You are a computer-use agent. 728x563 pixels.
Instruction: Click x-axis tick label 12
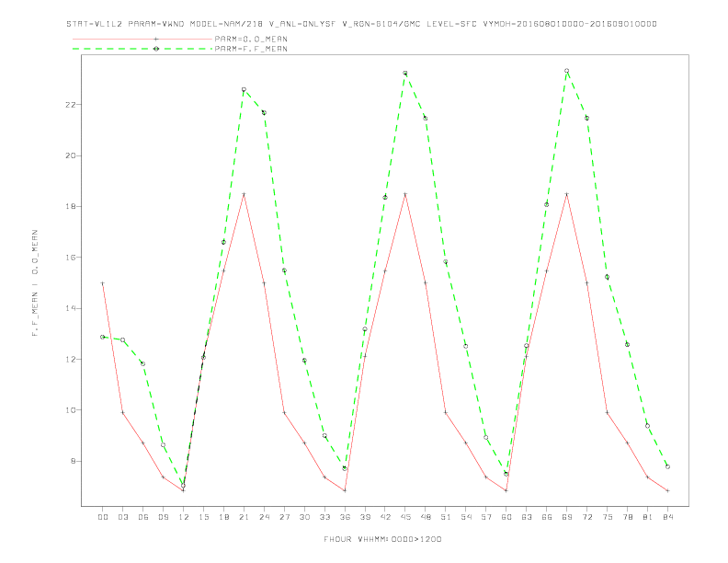pos(184,517)
